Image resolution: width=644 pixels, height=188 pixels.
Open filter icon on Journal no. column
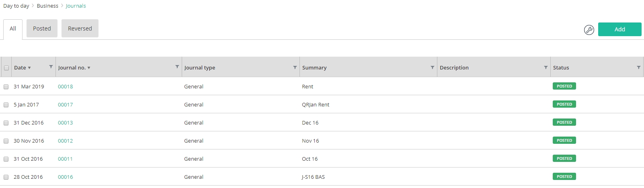177,67
